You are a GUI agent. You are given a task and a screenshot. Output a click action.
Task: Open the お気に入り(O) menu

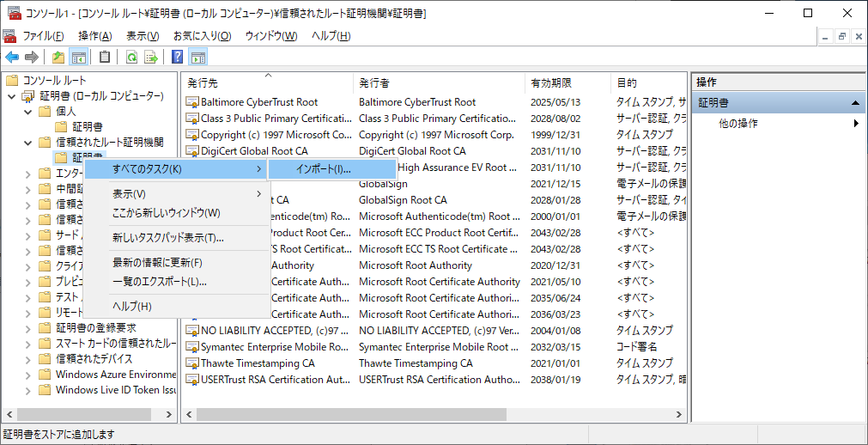coord(202,37)
